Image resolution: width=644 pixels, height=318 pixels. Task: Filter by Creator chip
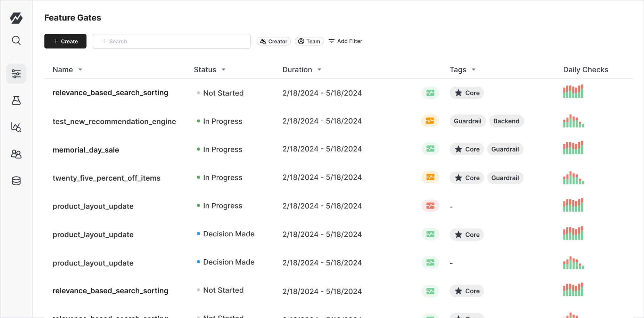click(x=274, y=41)
